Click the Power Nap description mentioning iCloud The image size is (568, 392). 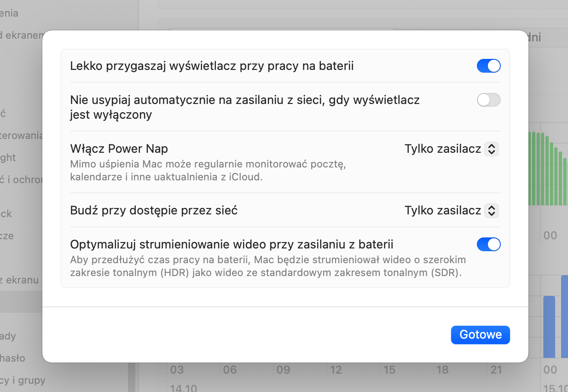(208, 171)
